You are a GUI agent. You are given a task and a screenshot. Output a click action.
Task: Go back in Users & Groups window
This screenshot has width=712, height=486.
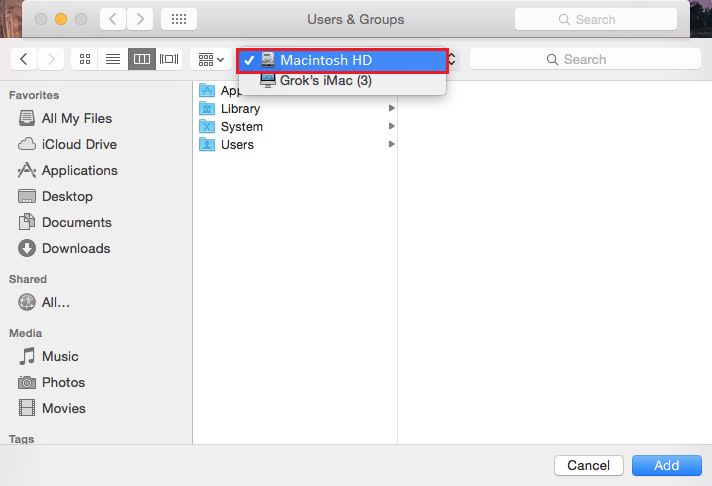click(x=113, y=19)
